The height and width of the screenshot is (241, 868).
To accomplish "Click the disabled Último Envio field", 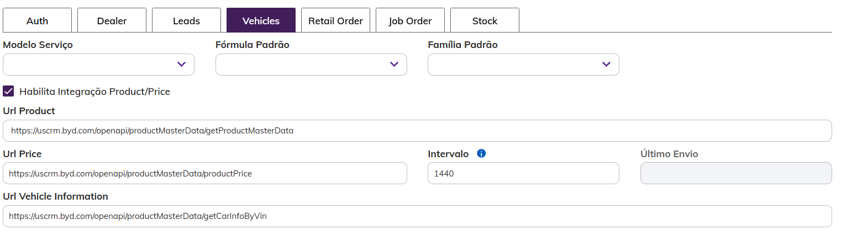I will tap(735, 173).
